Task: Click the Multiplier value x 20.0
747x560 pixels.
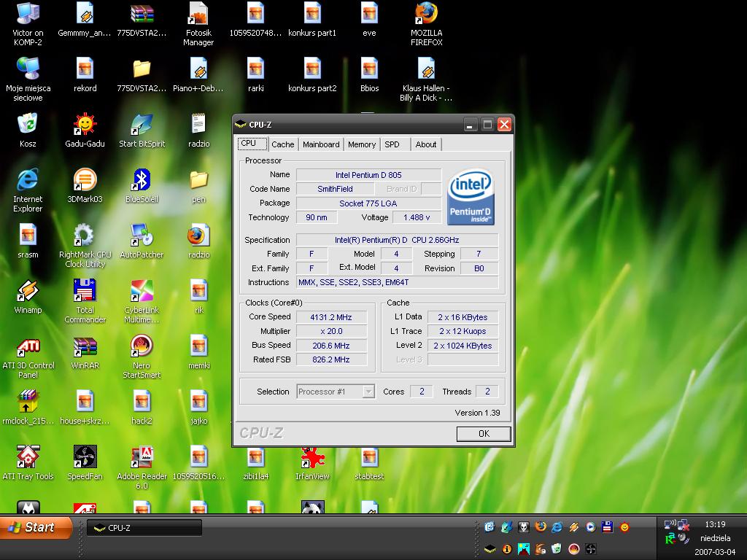Action: coord(331,331)
